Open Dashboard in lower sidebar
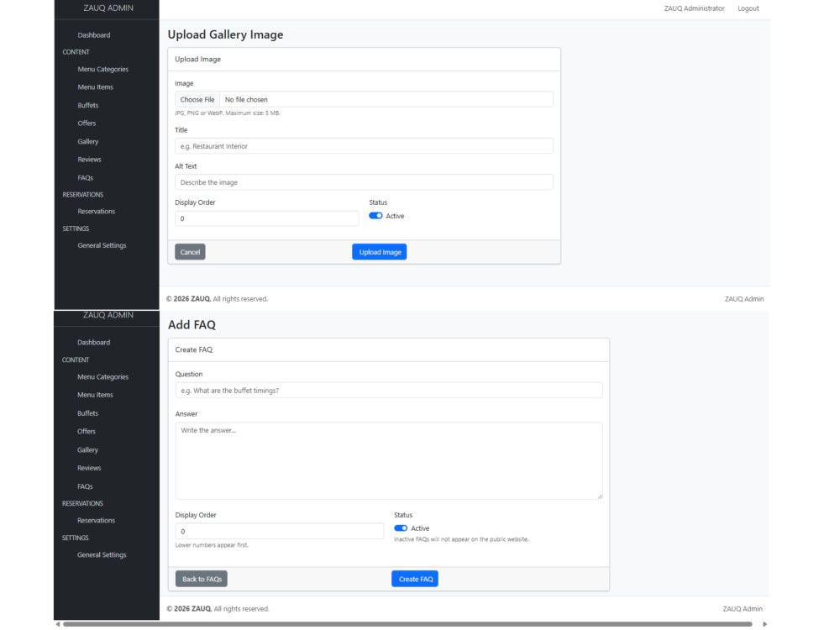This screenshot has height=630, width=840. point(94,343)
